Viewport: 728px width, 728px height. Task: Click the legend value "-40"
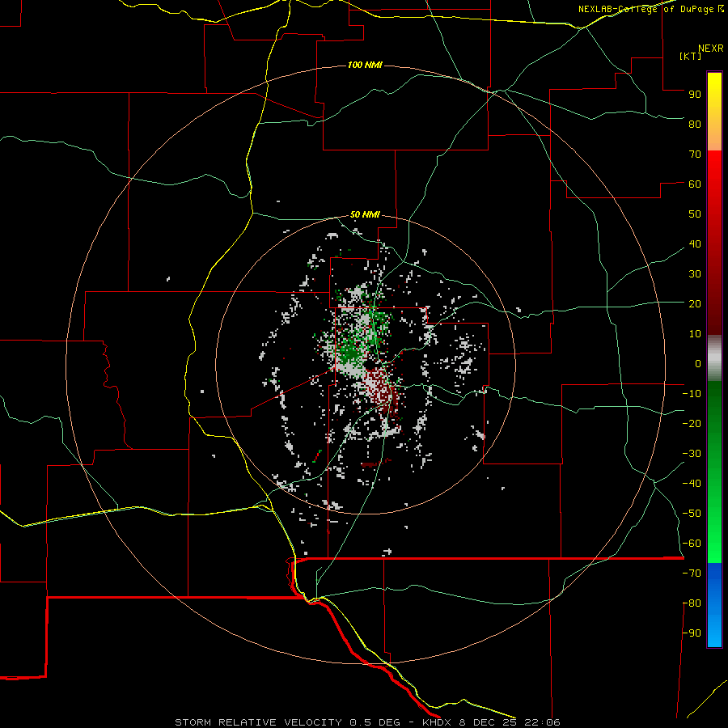click(x=692, y=484)
